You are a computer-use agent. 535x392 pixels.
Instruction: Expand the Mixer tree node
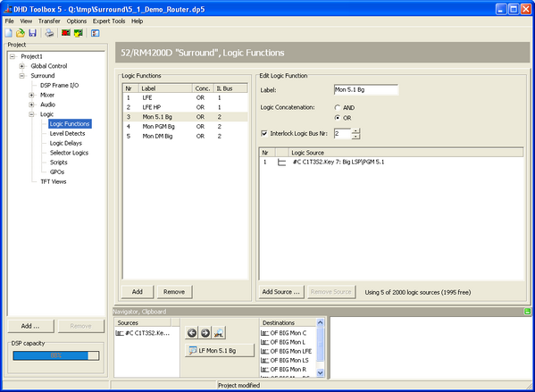pyautogui.click(x=31, y=95)
